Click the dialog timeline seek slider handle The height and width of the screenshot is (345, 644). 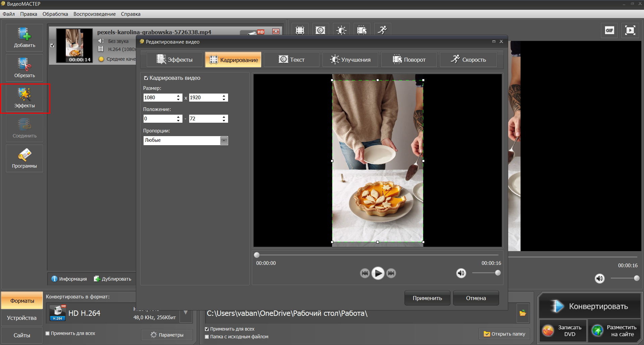click(x=257, y=255)
